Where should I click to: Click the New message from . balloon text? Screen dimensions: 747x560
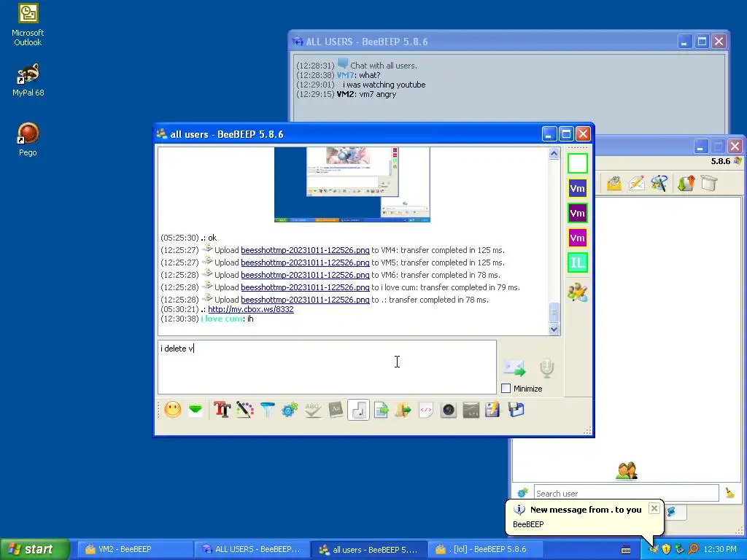(586, 510)
